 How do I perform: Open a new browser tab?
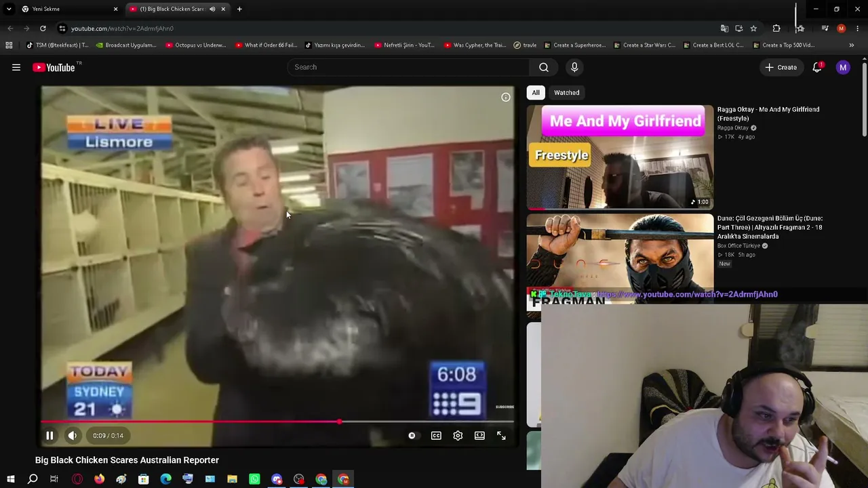(x=239, y=9)
